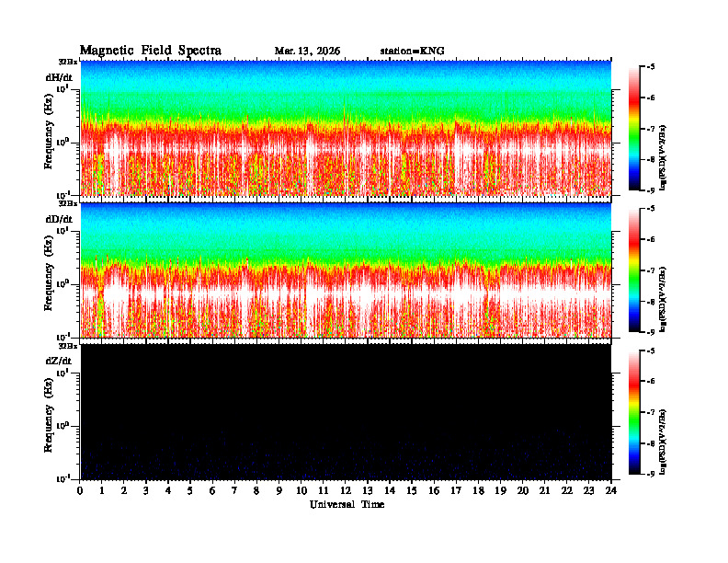
Task: Click hour tick label 18 on time axis
Action: click(x=478, y=490)
